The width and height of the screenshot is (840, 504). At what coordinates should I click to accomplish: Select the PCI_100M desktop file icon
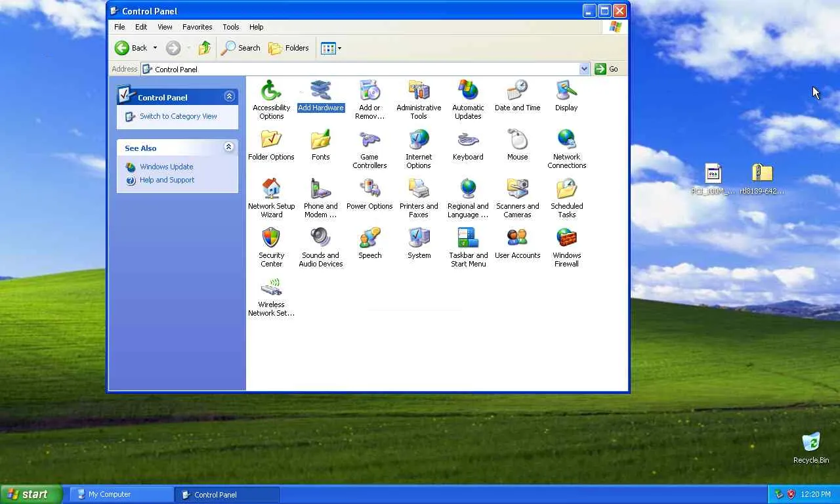click(x=713, y=179)
